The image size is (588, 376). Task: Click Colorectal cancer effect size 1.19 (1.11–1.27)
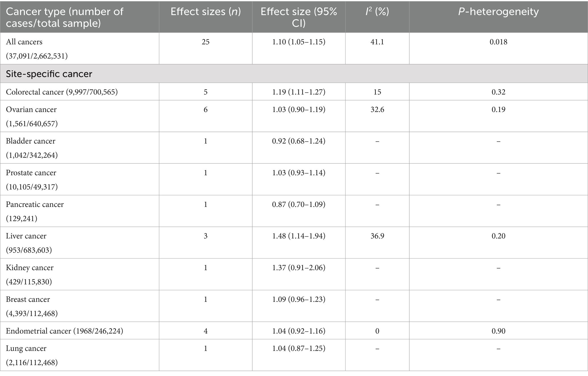(299, 92)
